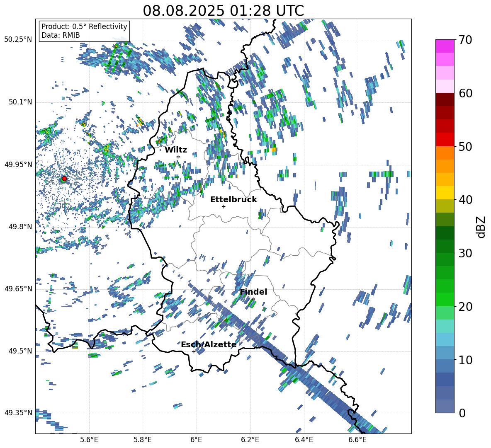The height and width of the screenshot is (448, 491).
Task: Click the Esch/Alzette city label
Action: coord(209,344)
